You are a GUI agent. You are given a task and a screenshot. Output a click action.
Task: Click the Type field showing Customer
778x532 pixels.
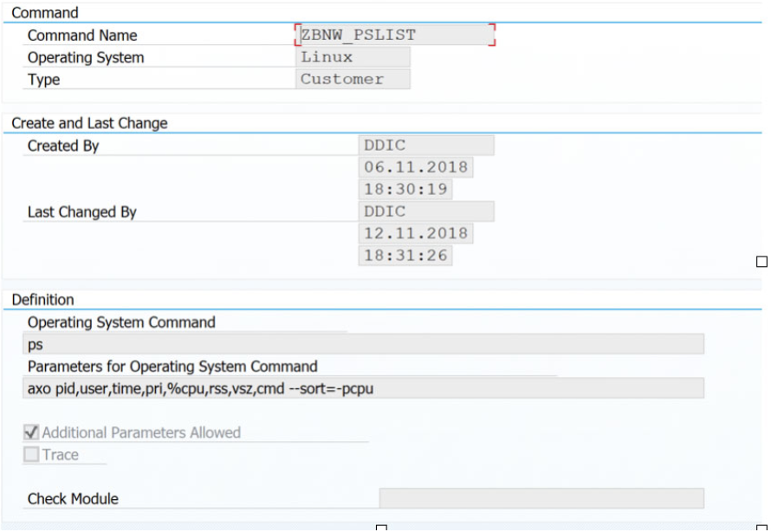click(x=353, y=79)
